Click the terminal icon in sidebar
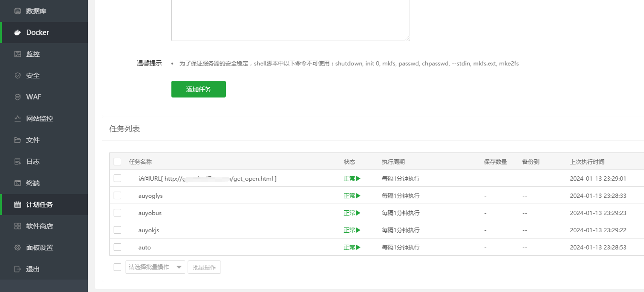This screenshot has width=644, height=292. [18, 183]
